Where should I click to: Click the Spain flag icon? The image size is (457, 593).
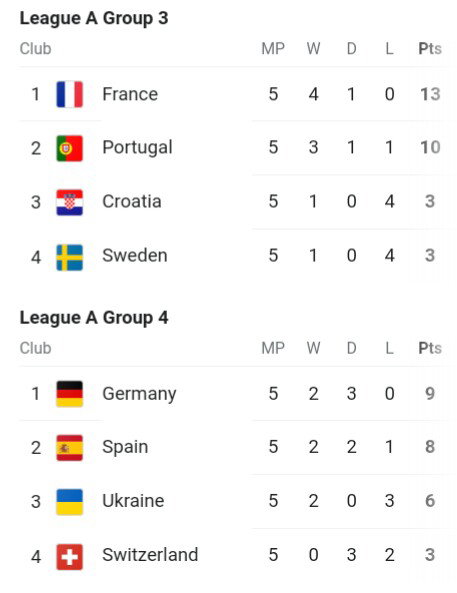[x=70, y=448]
